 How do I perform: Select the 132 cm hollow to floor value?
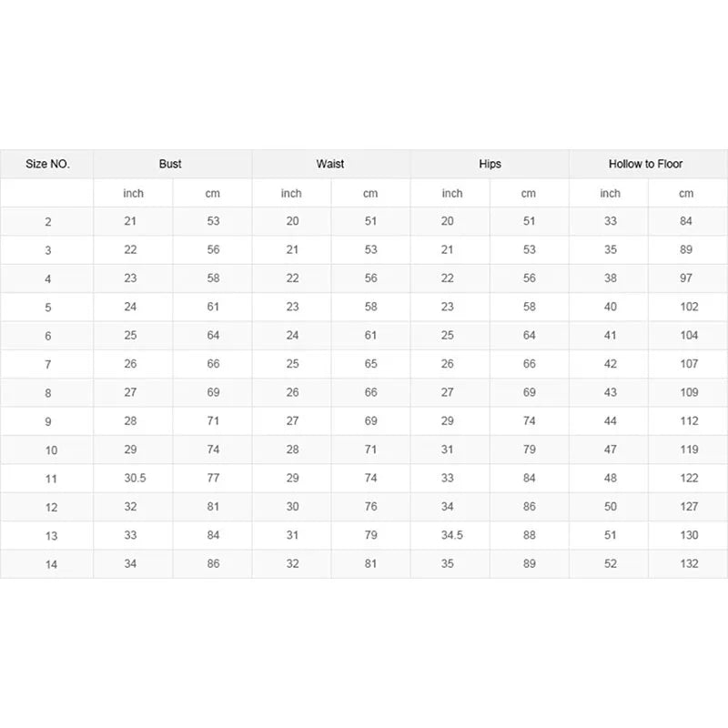[689, 563]
